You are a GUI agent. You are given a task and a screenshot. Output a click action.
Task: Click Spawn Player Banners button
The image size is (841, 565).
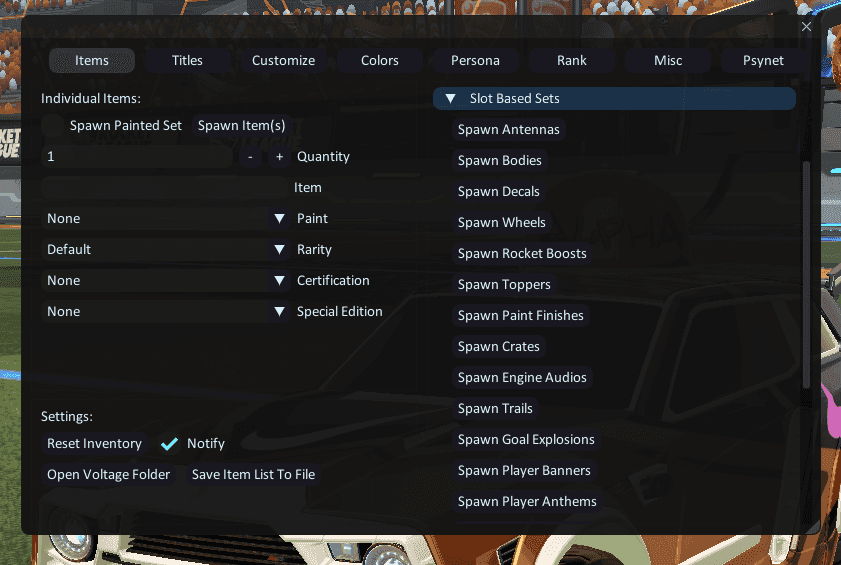524,471
